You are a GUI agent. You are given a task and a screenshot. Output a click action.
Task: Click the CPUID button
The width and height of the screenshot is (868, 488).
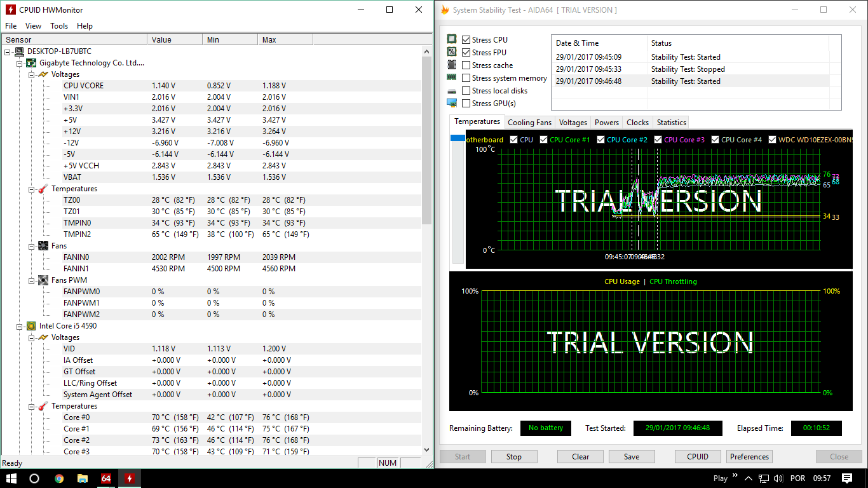(698, 457)
